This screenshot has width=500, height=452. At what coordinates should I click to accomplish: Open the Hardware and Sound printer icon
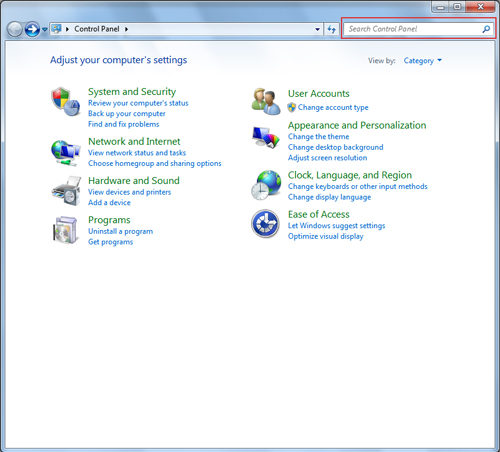point(66,191)
